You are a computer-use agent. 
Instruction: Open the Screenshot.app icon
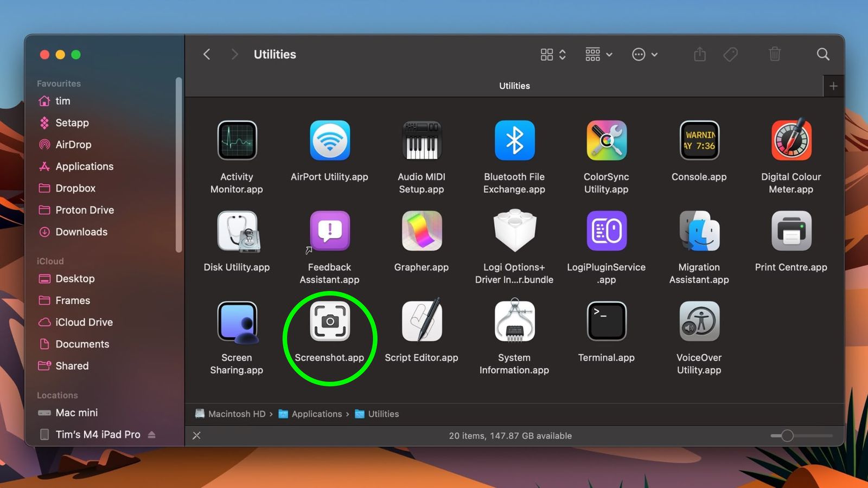pos(329,321)
